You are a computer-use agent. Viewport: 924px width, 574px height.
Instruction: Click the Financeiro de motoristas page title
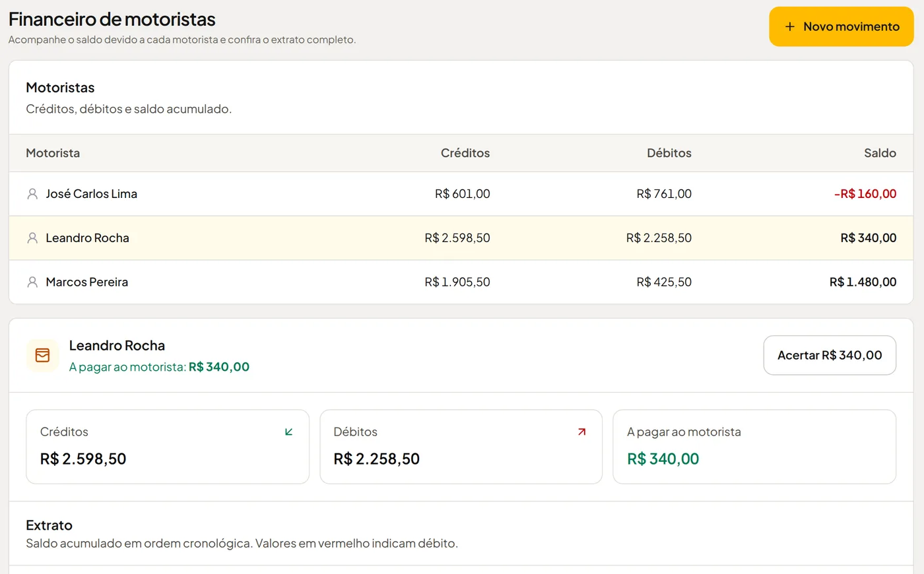[112, 19]
